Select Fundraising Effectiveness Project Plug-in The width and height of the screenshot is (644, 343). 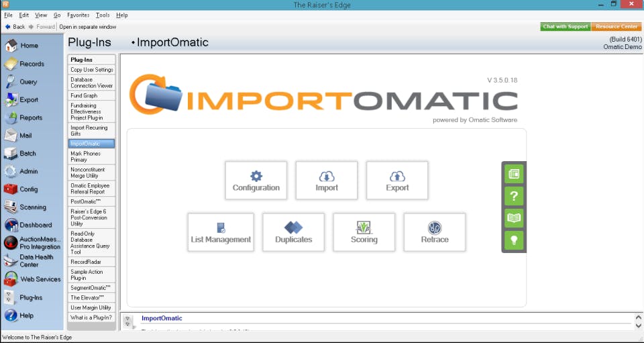tap(92, 111)
